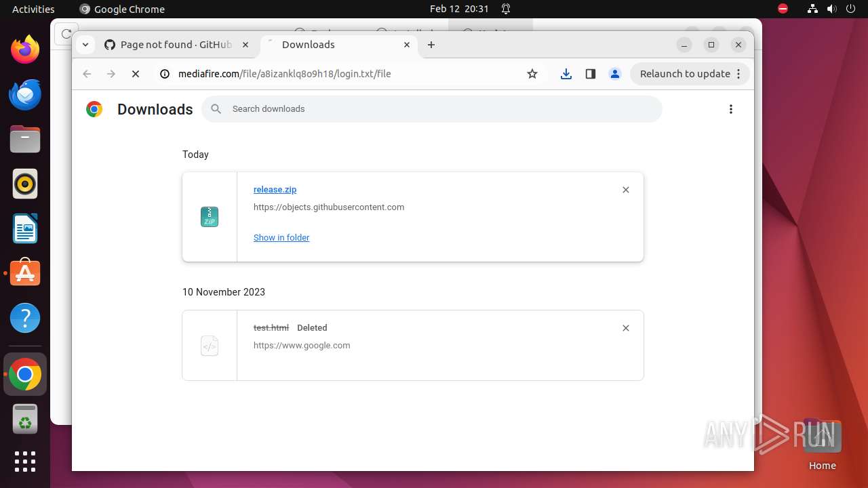Click reload button in background window
868x488 pixels.
(66, 33)
